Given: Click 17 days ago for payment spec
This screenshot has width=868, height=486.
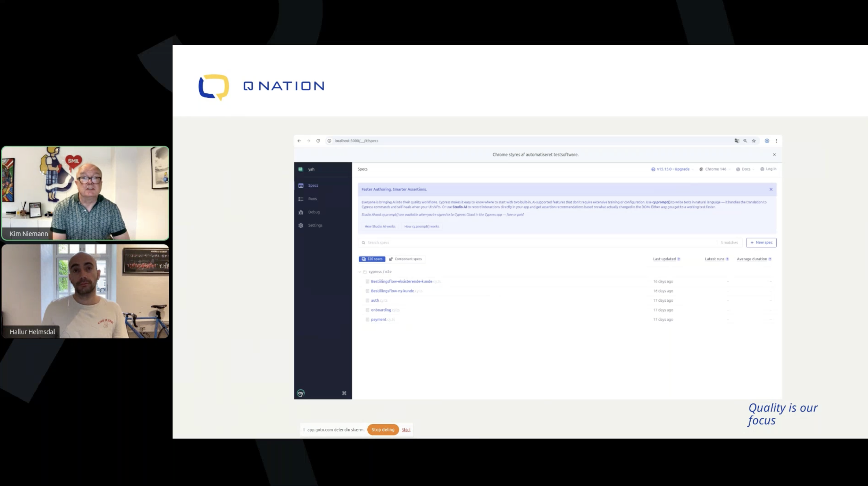Looking at the screenshot, I should tap(663, 319).
